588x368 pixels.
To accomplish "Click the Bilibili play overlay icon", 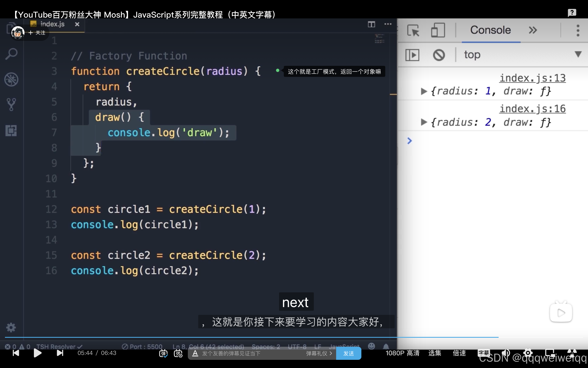I will click(561, 312).
